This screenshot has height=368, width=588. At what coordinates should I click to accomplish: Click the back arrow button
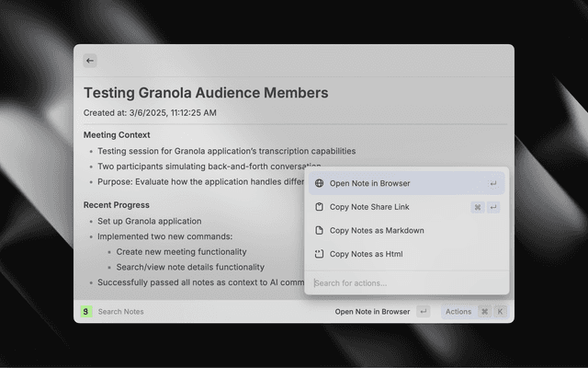point(90,61)
